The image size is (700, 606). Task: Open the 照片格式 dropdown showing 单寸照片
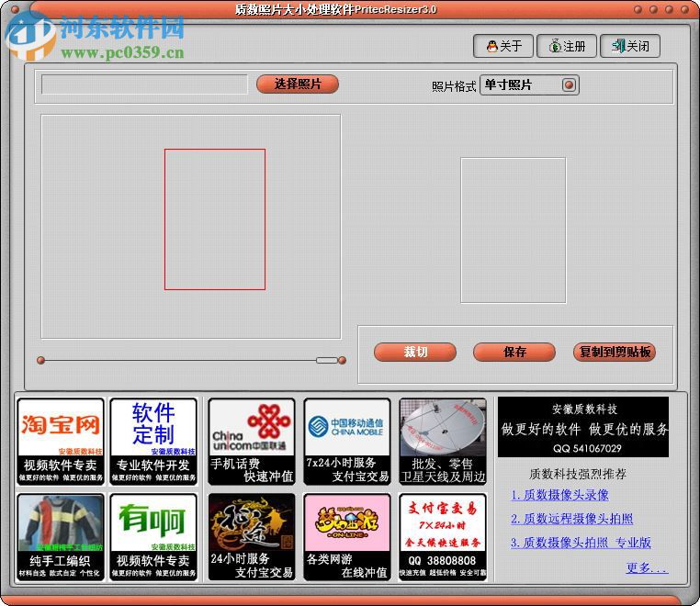529,84
